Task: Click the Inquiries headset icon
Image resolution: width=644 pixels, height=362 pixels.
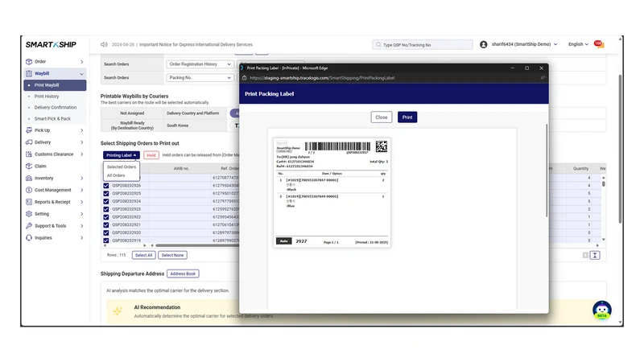Action: coord(29,237)
